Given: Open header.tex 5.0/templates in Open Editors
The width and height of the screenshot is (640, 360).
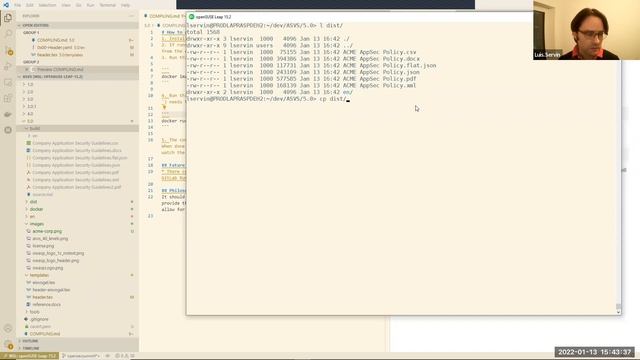Looking at the screenshot, I should (x=78, y=55).
